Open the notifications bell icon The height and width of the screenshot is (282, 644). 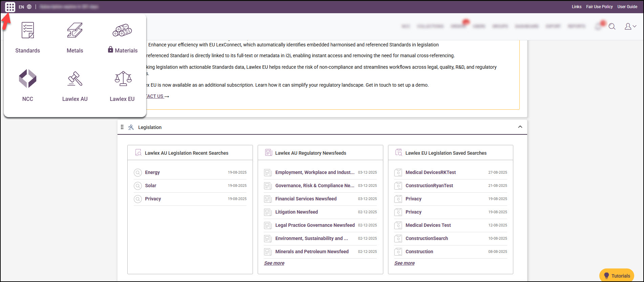(x=599, y=26)
